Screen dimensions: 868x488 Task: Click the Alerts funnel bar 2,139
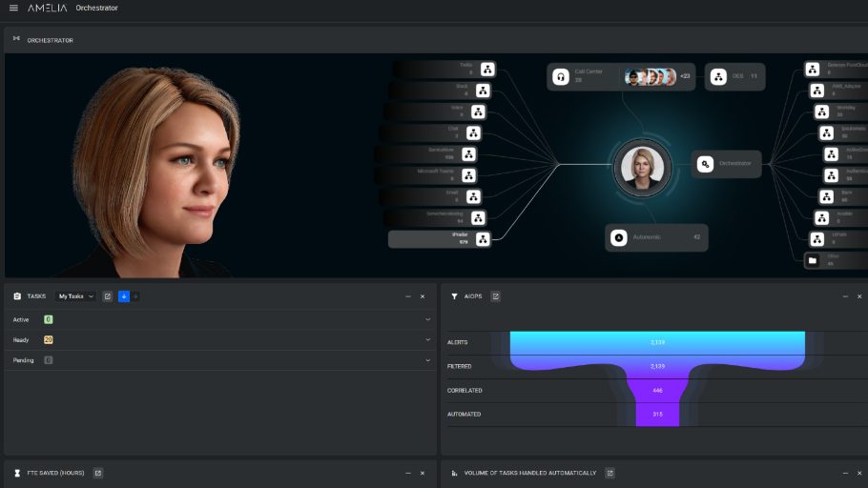pos(657,342)
